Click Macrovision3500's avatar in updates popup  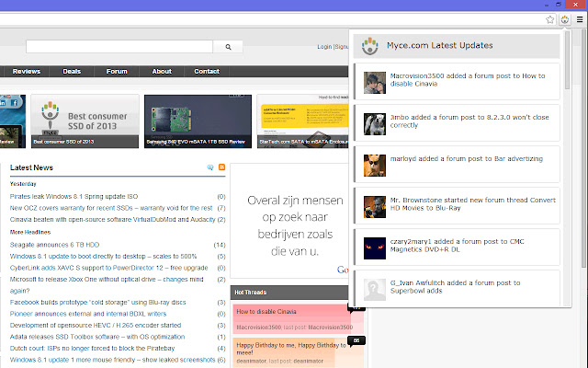pyautogui.click(x=375, y=83)
